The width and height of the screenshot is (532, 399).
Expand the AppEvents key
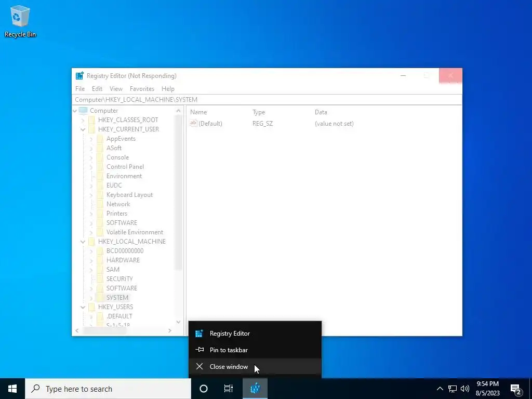[91, 139]
